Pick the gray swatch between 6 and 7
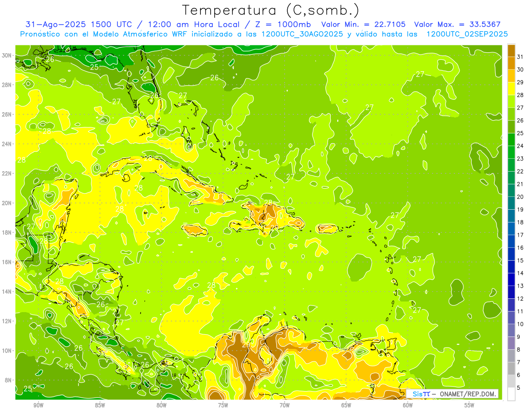Viewport: 532px width, 411px height. [x=511, y=368]
